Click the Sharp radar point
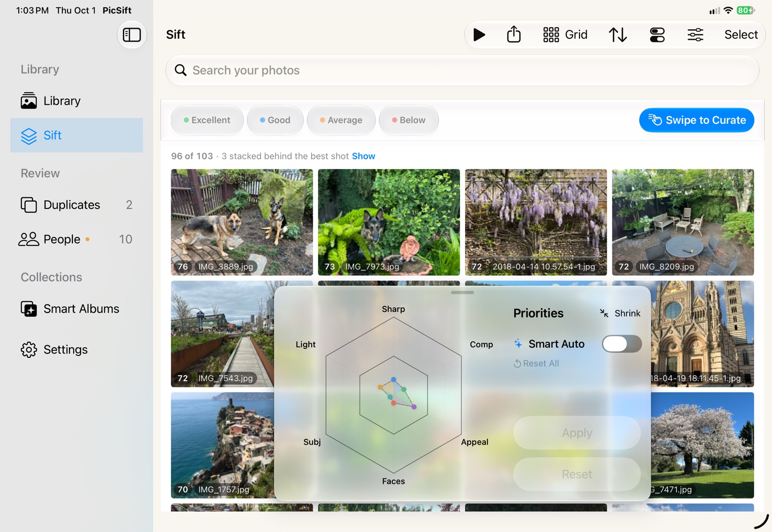Screen dimensions: 772x532 394,380
